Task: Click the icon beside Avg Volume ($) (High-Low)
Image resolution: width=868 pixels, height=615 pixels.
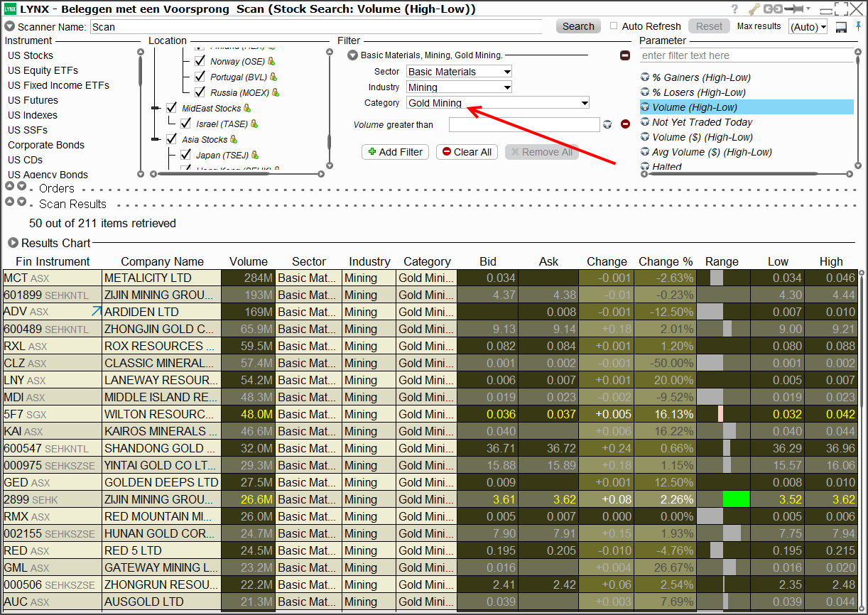Action: [645, 152]
